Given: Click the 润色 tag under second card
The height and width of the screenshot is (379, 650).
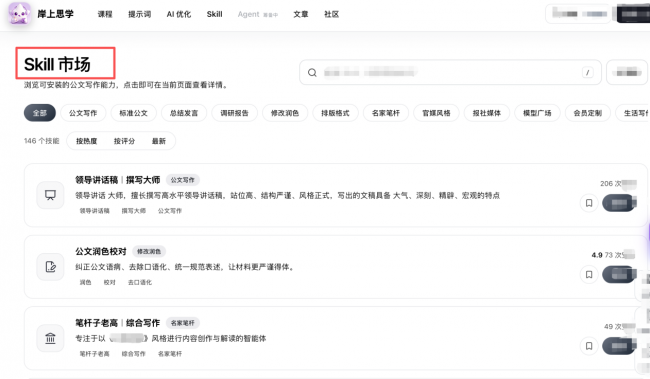Looking at the screenshot, I should pyautogui.click(x=85, y=282).
